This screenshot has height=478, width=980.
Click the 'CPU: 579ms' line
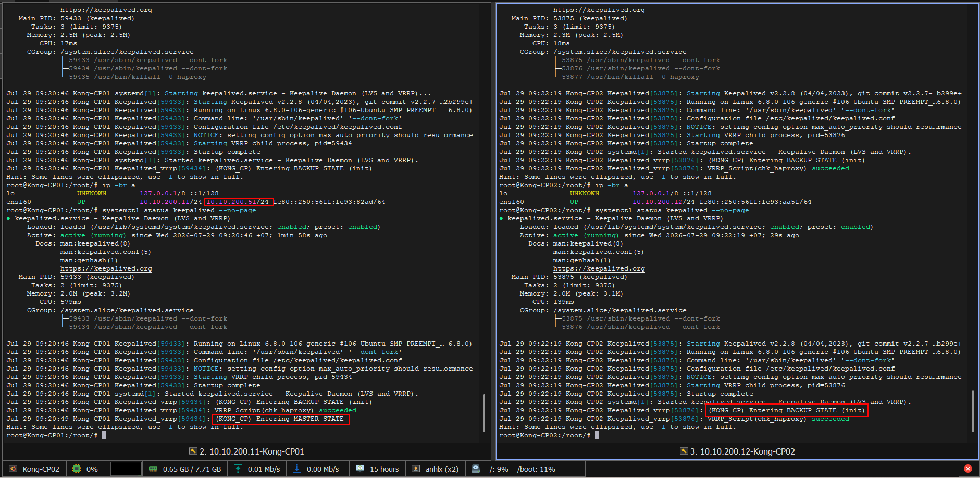click(x=60, y=302)
